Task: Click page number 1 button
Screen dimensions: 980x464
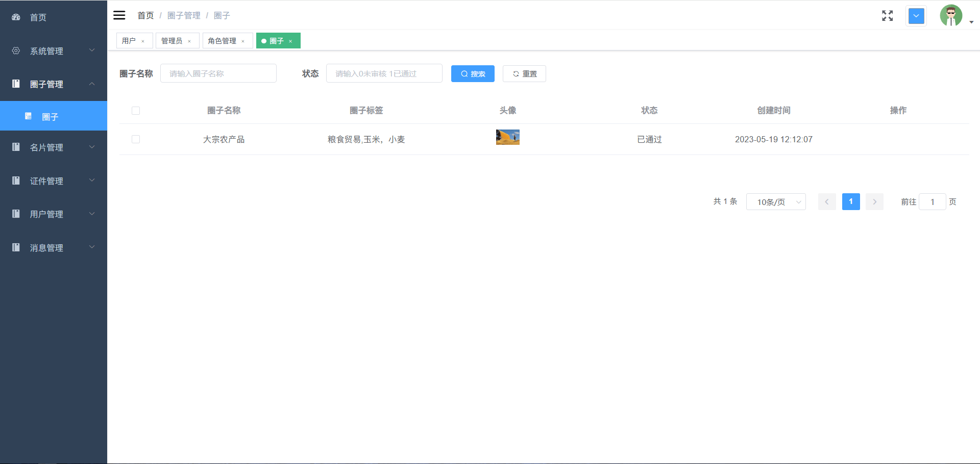Action: coord(851,202)
